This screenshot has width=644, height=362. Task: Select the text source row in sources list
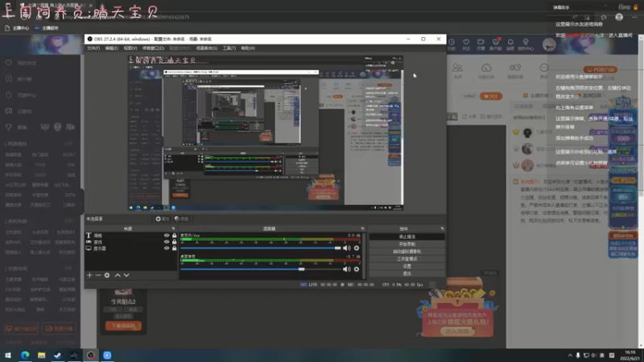tap(131, 236)
